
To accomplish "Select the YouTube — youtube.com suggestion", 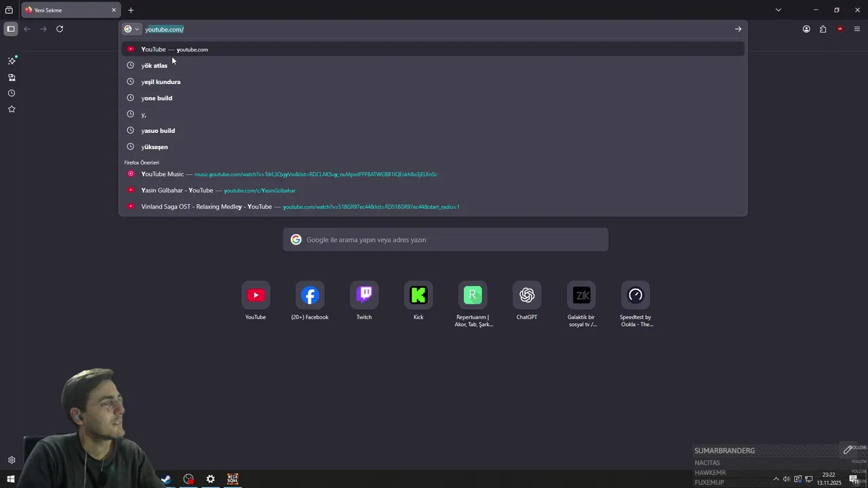I will [433, 49].
